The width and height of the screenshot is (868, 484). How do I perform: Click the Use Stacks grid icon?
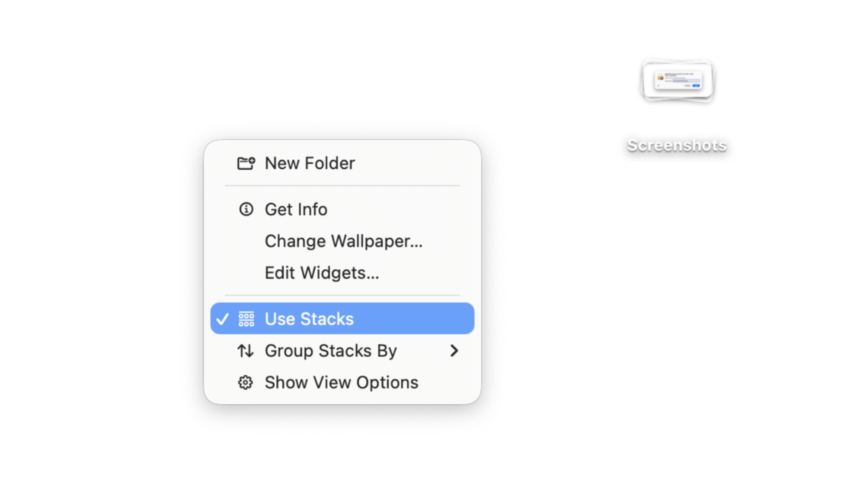[x=246, y=318]
